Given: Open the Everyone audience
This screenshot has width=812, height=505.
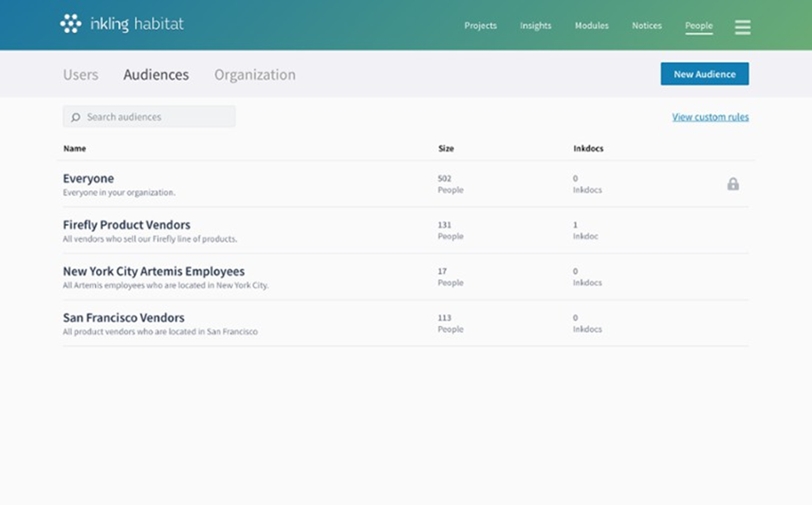Looking at the screenshot, I should coord(88,179).
